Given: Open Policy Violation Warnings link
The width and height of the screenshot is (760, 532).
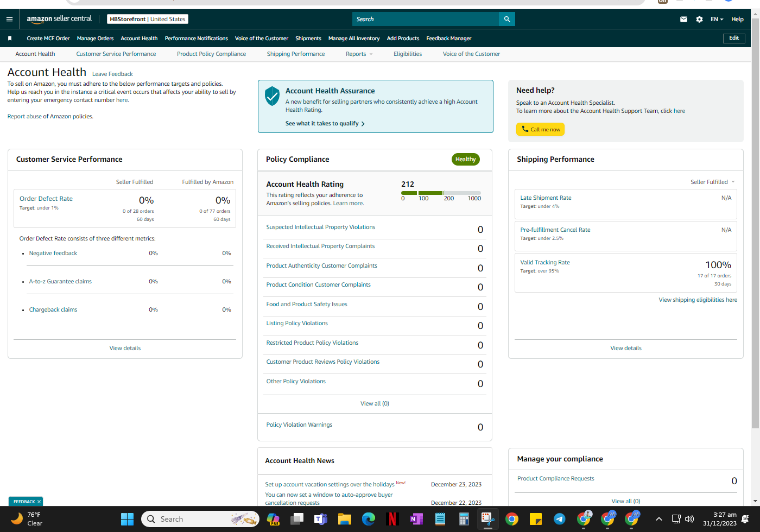Looking at the screenshot, I should click(x=299, y=425).
